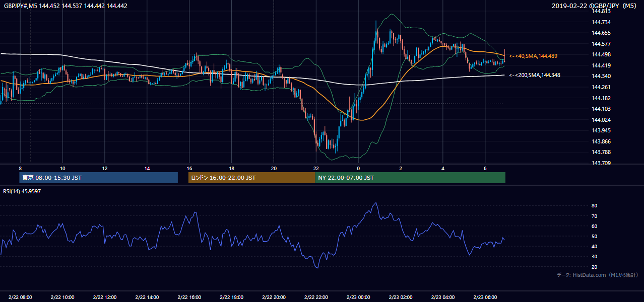Click the 2/22 22:00 time axis label
The image size is (644, 302).
(x=316, y=297)
